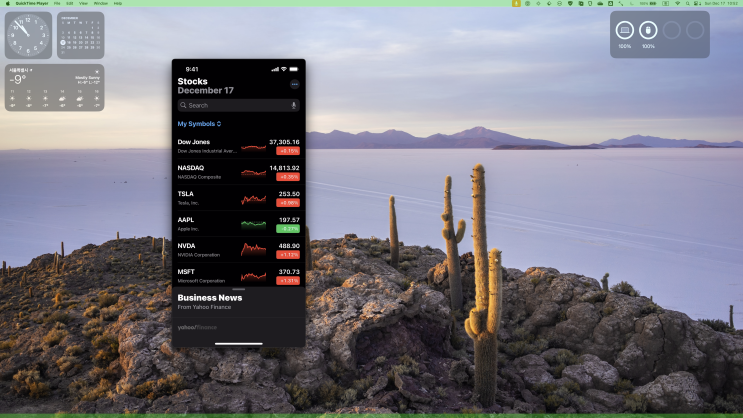
Task: Click the menu bar date and time
Action: 721,3
